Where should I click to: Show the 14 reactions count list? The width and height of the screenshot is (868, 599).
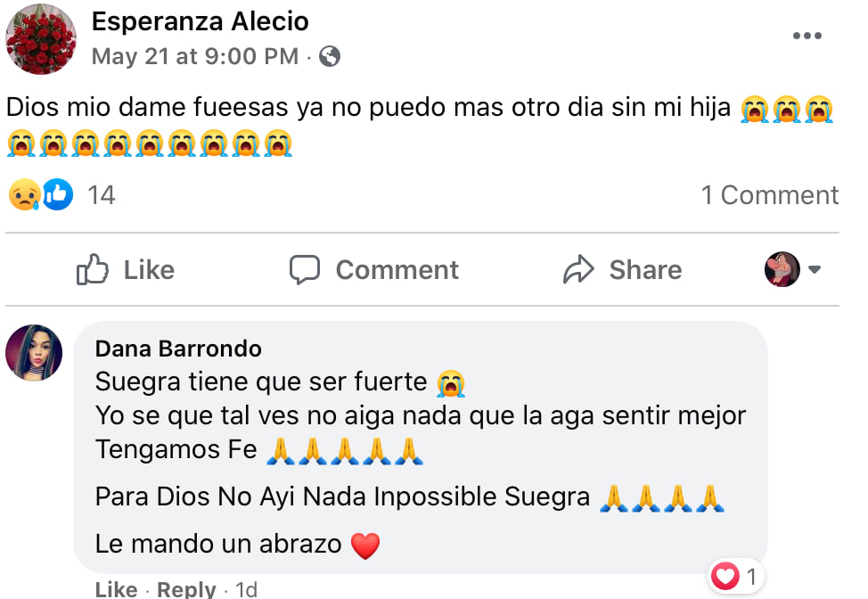point(102,195)
